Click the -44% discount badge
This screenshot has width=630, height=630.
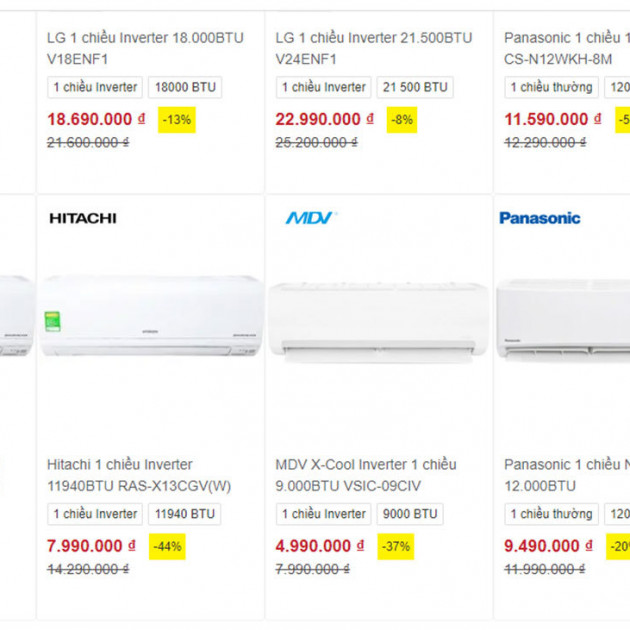(x=167, y=546)
